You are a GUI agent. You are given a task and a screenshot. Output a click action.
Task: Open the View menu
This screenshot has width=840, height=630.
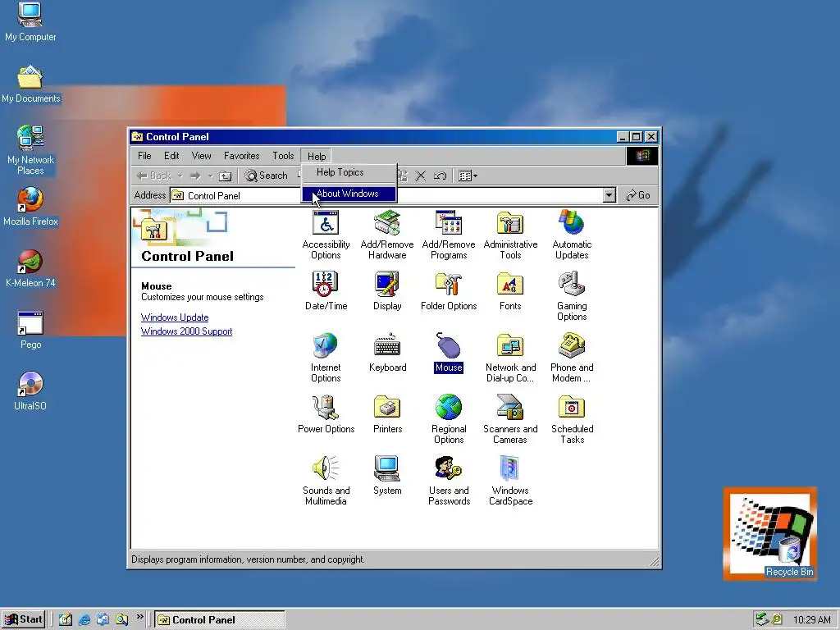[202, 156]
